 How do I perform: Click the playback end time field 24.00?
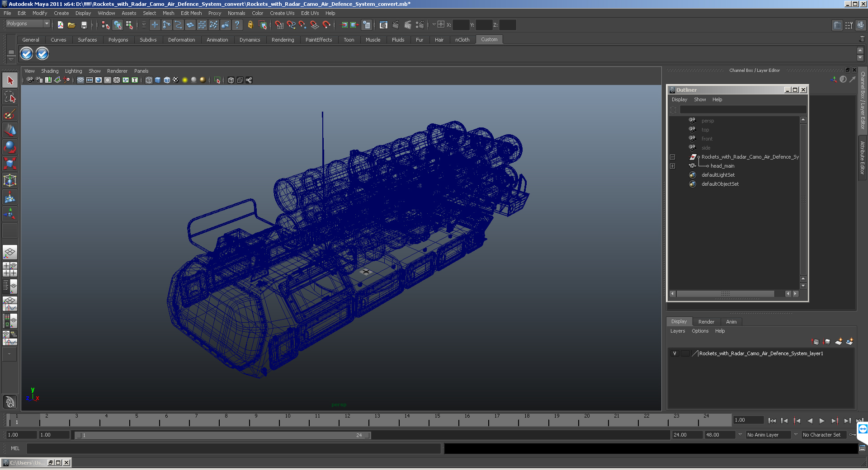point(687,435)
